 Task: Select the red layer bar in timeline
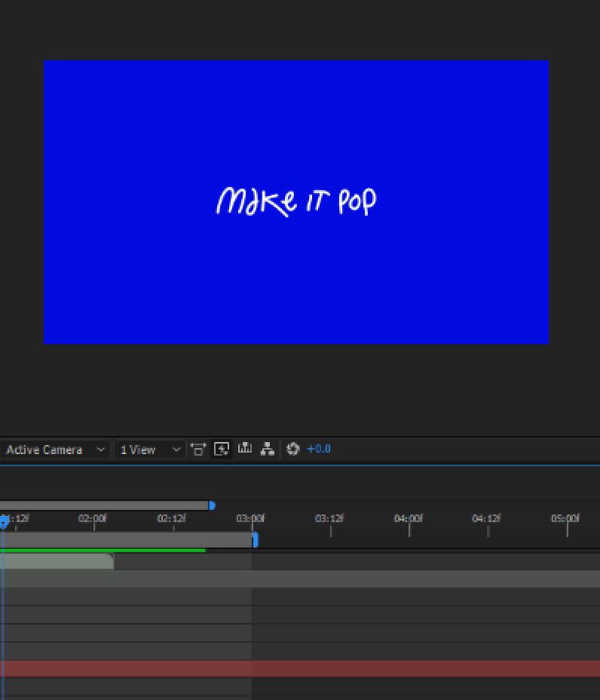[300, 669]
